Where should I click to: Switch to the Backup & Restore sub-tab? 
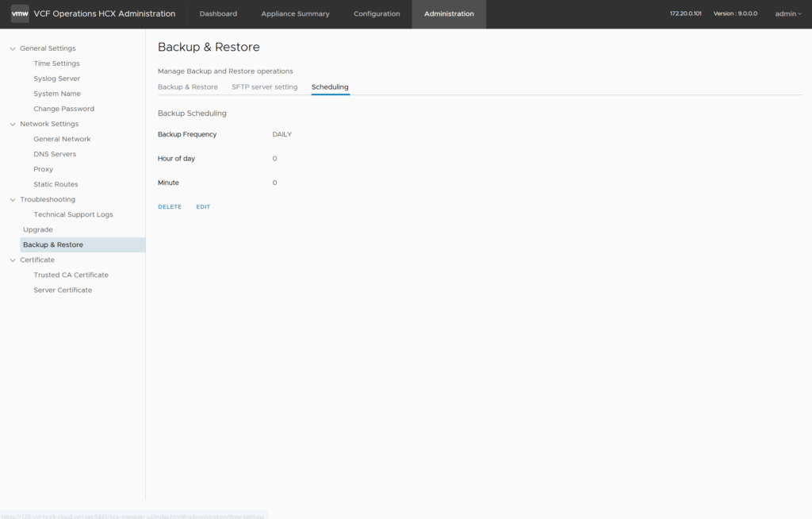[188, 86]
